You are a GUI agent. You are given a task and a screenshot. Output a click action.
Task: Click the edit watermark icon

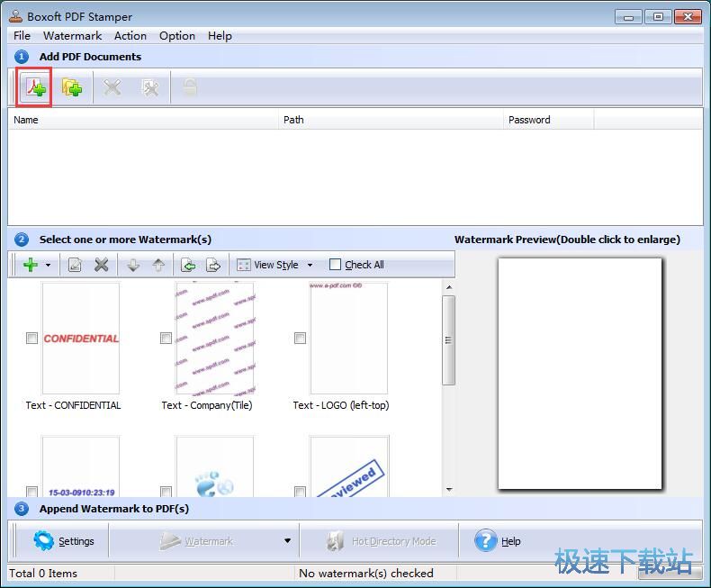pos(76,265)
